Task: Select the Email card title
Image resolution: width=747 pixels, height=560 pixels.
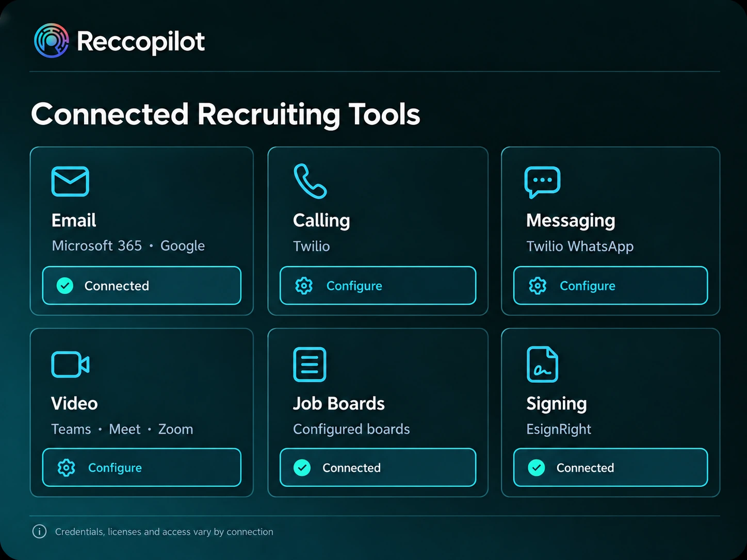Action: coord(74,220)
